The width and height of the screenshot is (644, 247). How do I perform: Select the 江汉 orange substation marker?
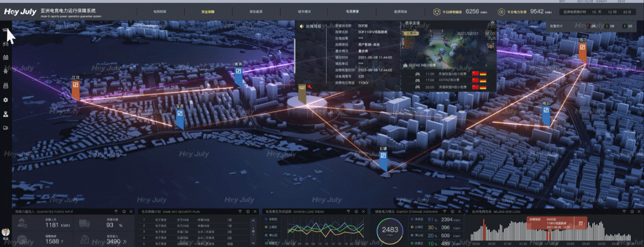(x=75, y=90)
